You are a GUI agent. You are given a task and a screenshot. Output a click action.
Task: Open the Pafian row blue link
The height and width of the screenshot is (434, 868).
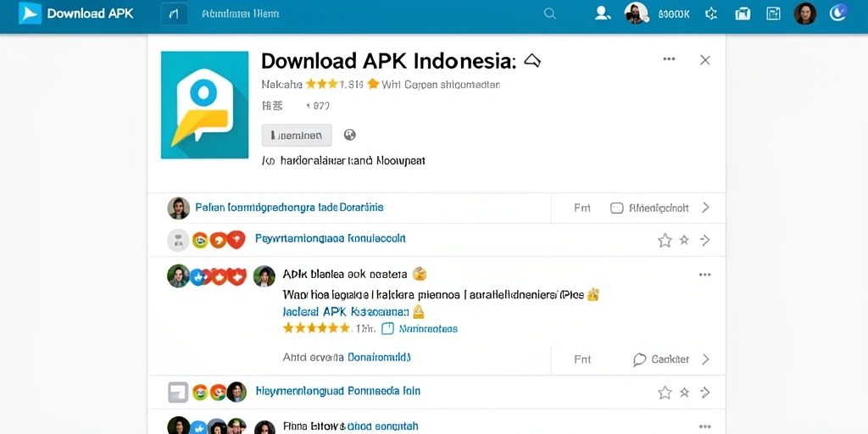(289, 208)
